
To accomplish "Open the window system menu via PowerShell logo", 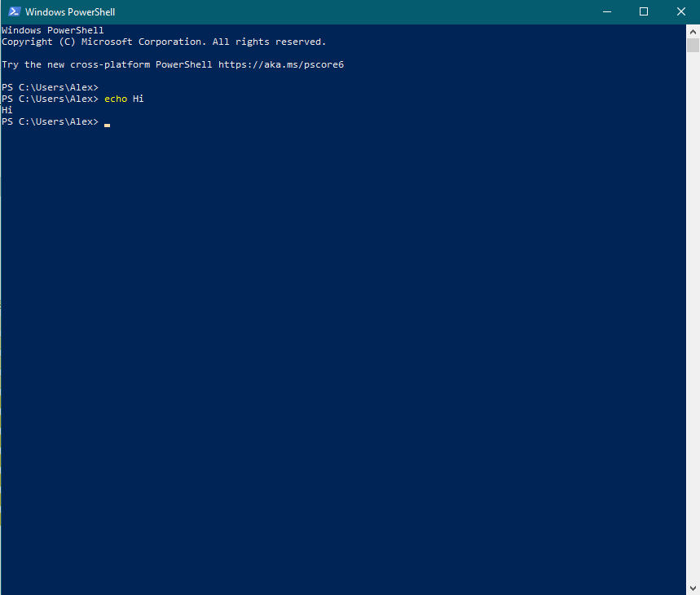I will tap(13, 11).
